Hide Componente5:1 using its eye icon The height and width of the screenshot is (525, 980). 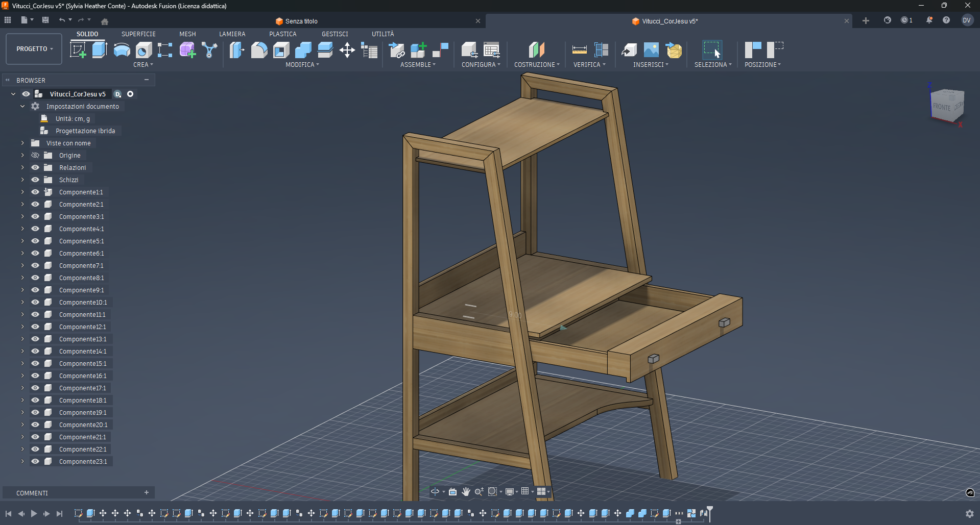(35, 241)
